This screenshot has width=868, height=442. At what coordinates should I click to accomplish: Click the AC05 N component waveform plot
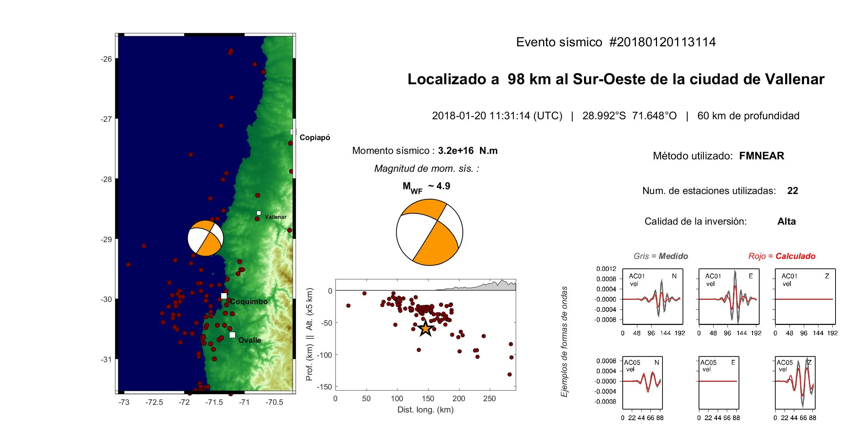coord(642,383)
